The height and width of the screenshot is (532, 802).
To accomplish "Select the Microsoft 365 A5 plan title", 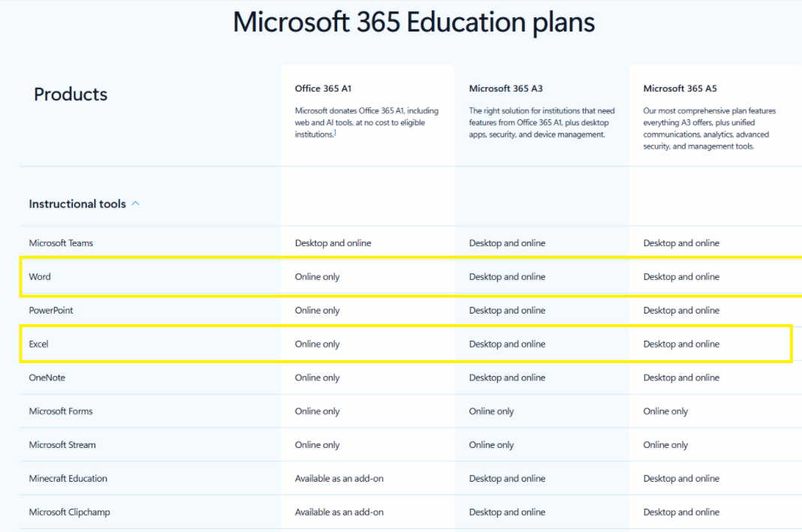I will [680, 89].
